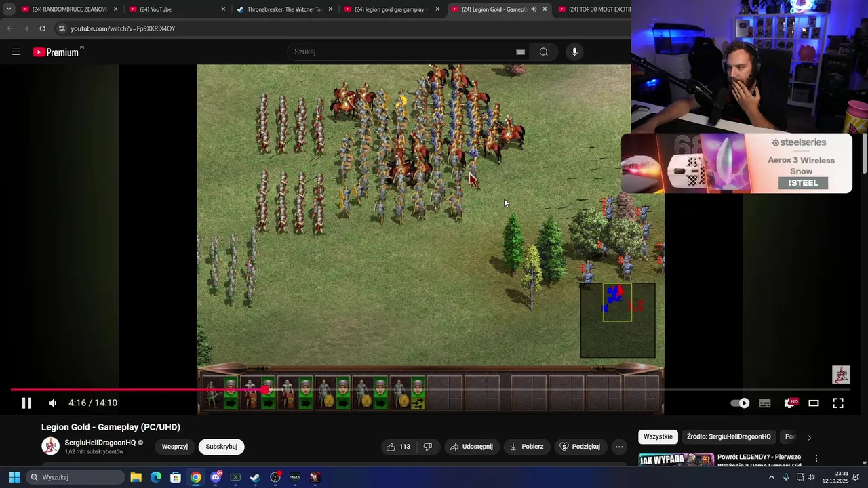Viewport: 868px width, 488px height.
Task: Start voice search with the microphone button
Action: (574, 52)
